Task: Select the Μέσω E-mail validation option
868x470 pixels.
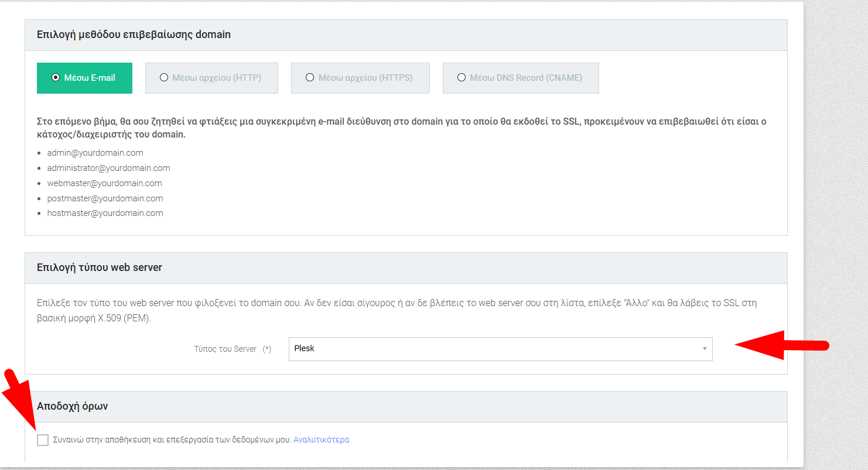Action: (x=84, y=78)
